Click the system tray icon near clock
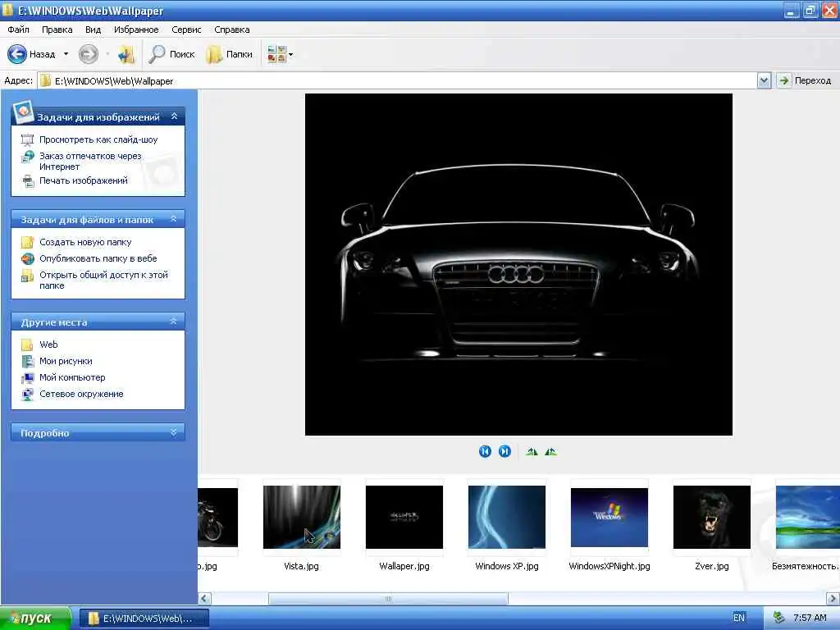 pos(779,618)
